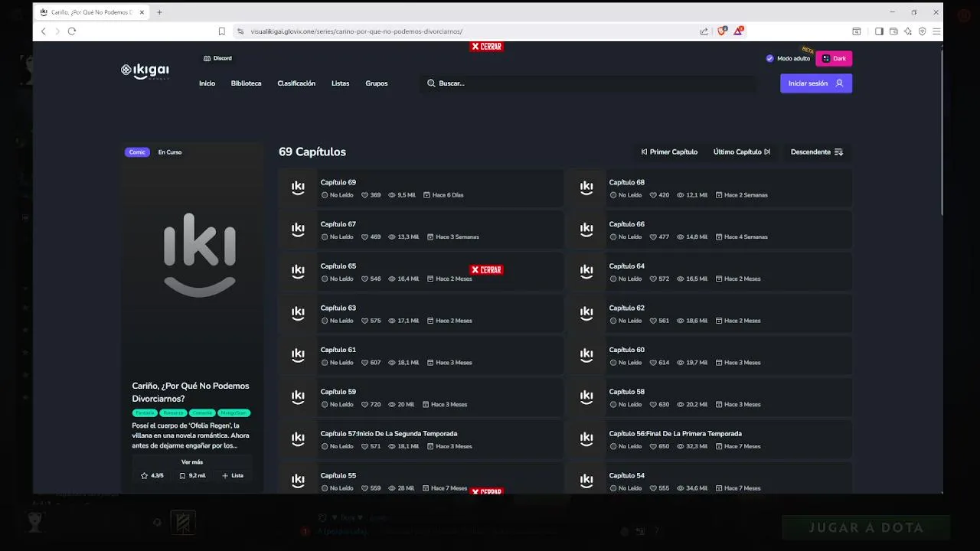Click date calendar icon on Capítulo 63
The image size is (980, 551).
(x=430, y=321)
